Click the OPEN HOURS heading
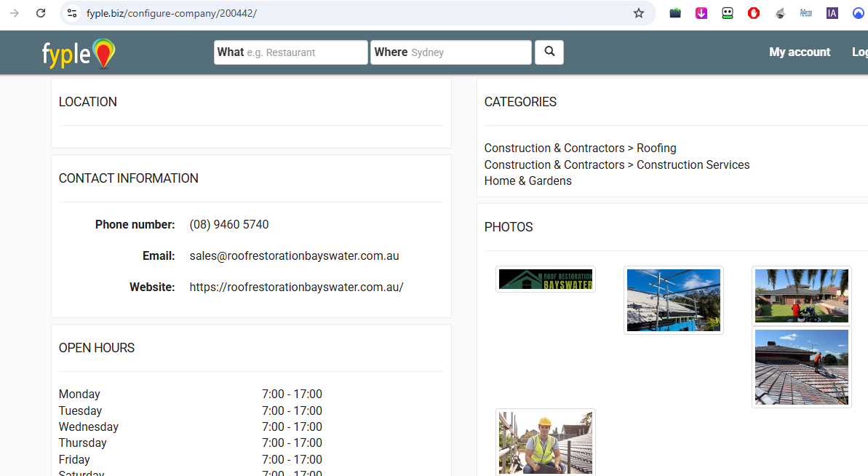The image size is (868, 476). click(96, 348)
